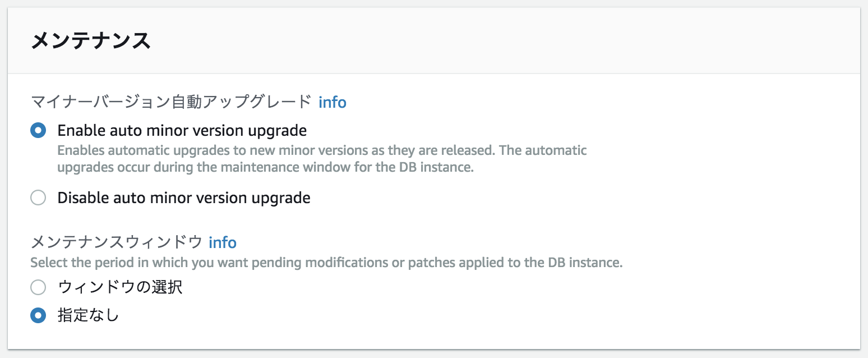Click the 'upgrades occur during the maintenance window' line
This screenshot has width=868, height=358.
click(x=266, y=168)
